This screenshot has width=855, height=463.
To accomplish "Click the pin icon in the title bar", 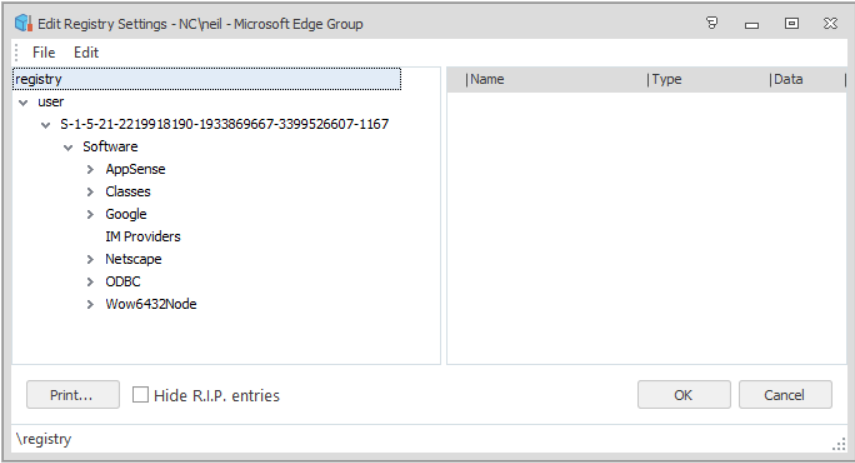I will point(712,23).
